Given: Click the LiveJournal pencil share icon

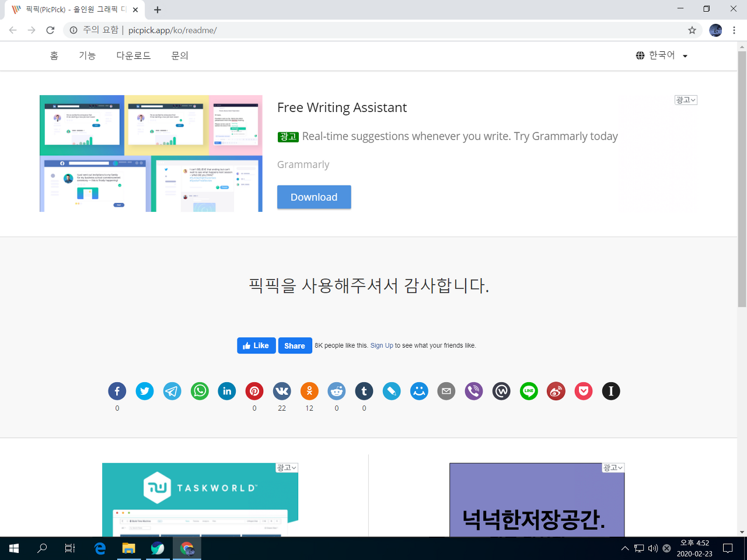Looking at the screenshot, I should tap(392, 391).
